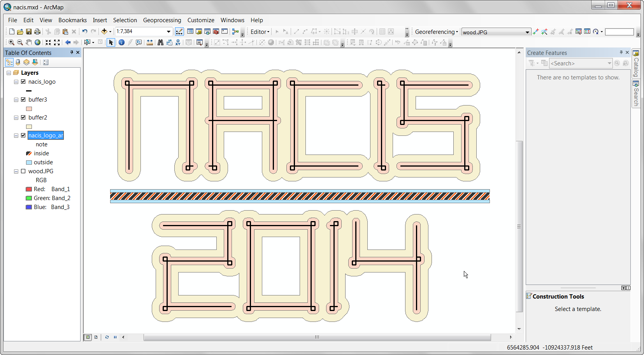644x355 pixels.
Task: Open the Windows menu
Action: [x=232, y=20]
